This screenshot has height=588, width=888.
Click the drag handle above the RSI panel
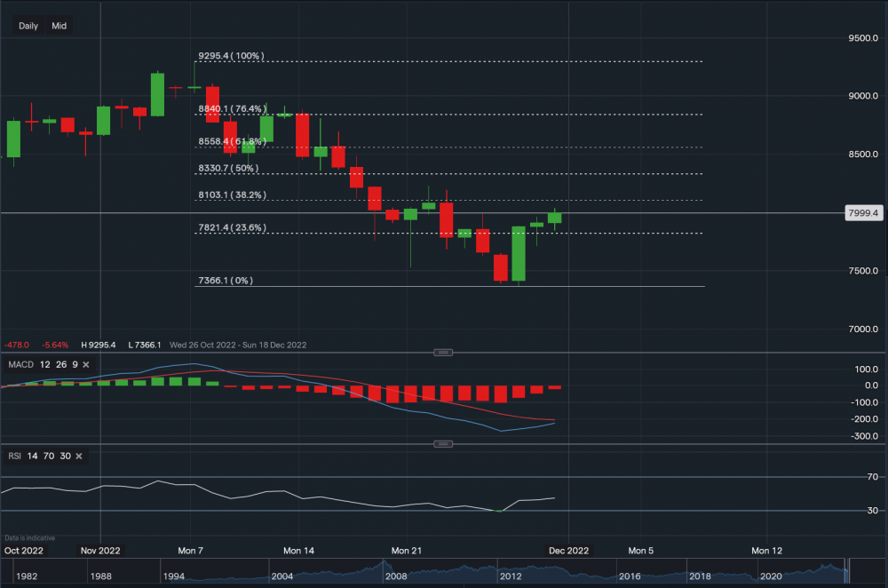[442, 442]
